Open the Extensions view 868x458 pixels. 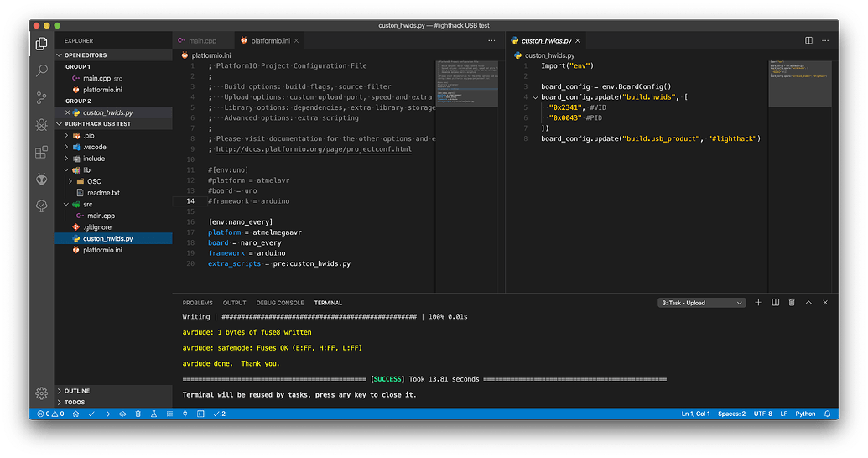point(41,152)
